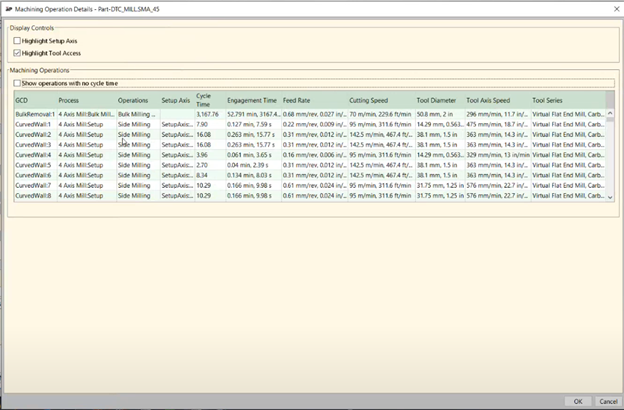Uncheck the Highlight Tool Access checkbox
This screenshot has height=410, width=624.
point(18,52)
